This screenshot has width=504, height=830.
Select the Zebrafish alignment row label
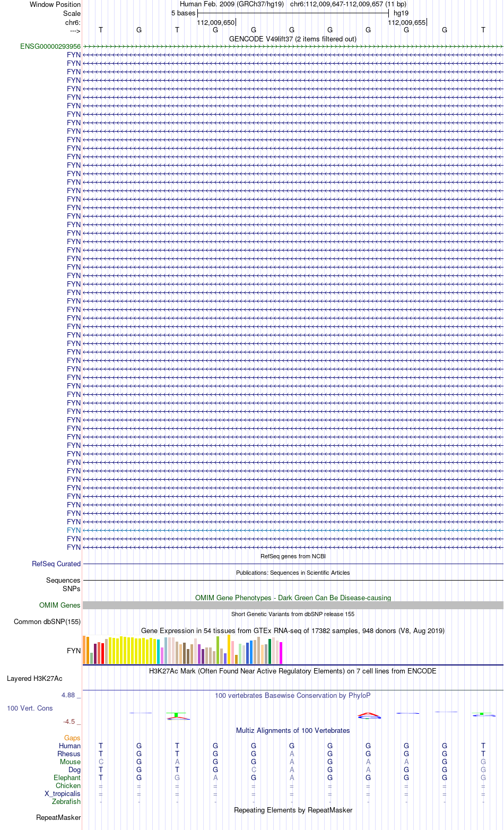[66, 802]
